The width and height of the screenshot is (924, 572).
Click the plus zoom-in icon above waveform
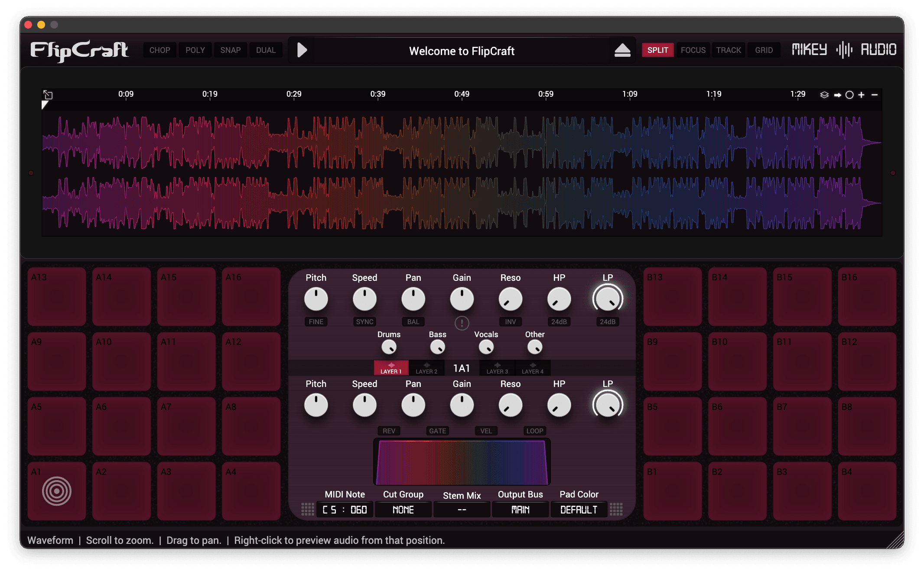pos(861,95)
